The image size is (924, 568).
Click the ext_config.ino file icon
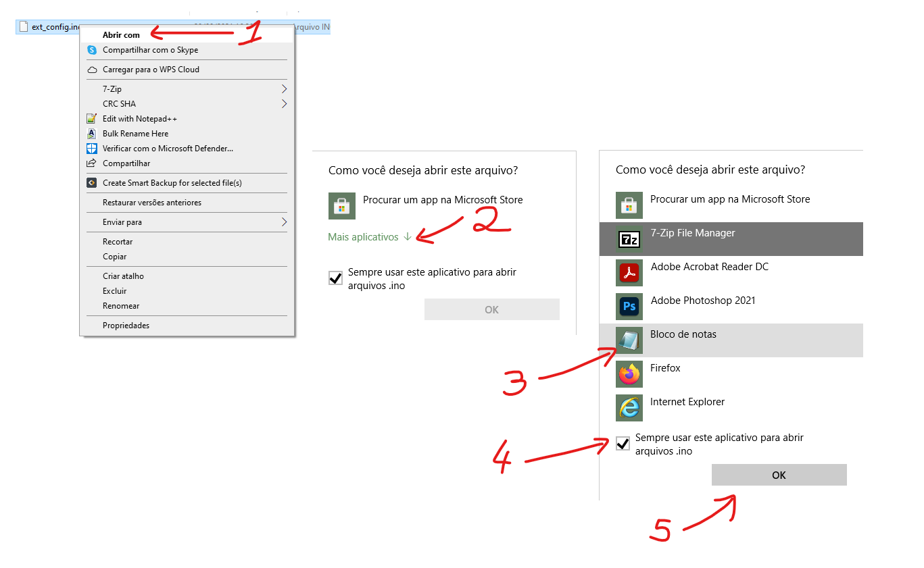point(24,27)
